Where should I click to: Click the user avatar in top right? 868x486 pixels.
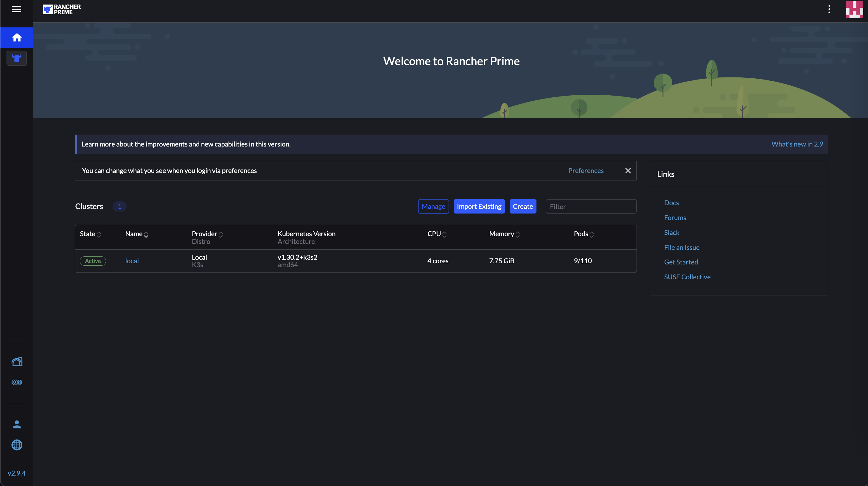pos(854,10)
